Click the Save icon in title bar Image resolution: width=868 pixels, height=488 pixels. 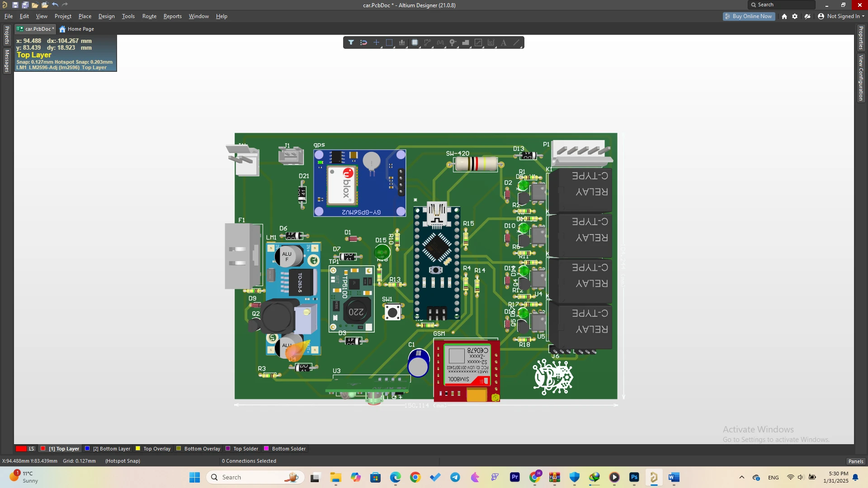[x=15, y=5]
